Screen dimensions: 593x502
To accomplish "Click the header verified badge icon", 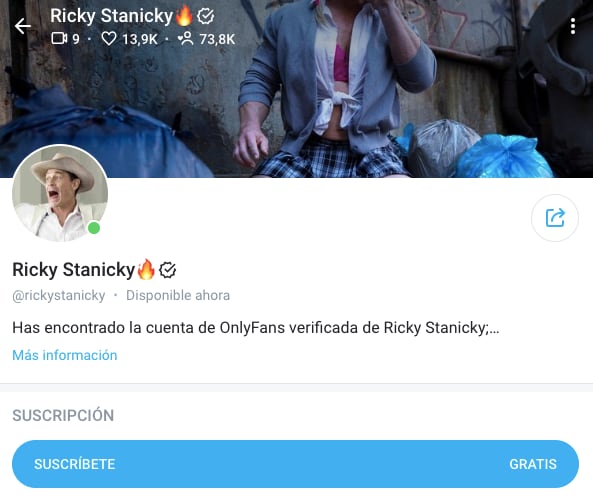I will [x=206, y=16].
